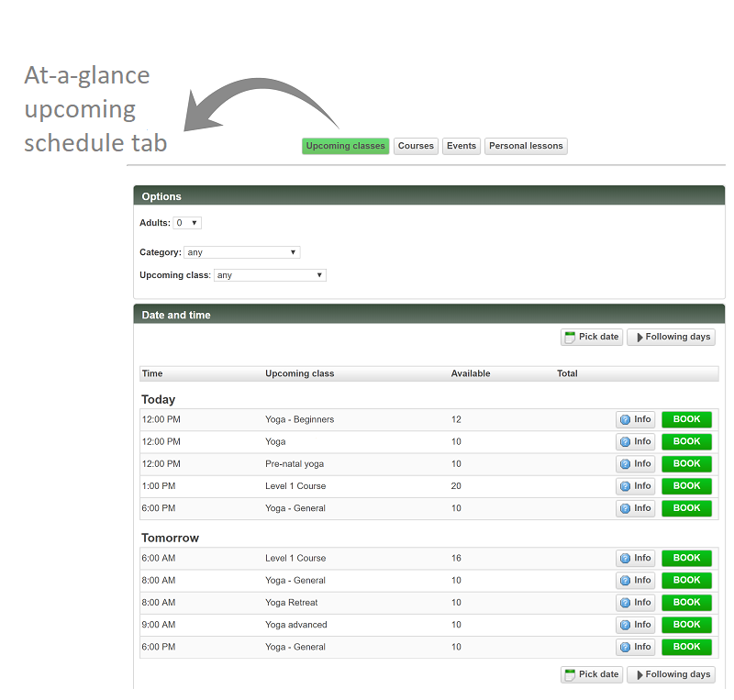The width and height of the screenshot is (734, 700).
Task: Click top Pick date calendar icon
Action: [570, 338]
